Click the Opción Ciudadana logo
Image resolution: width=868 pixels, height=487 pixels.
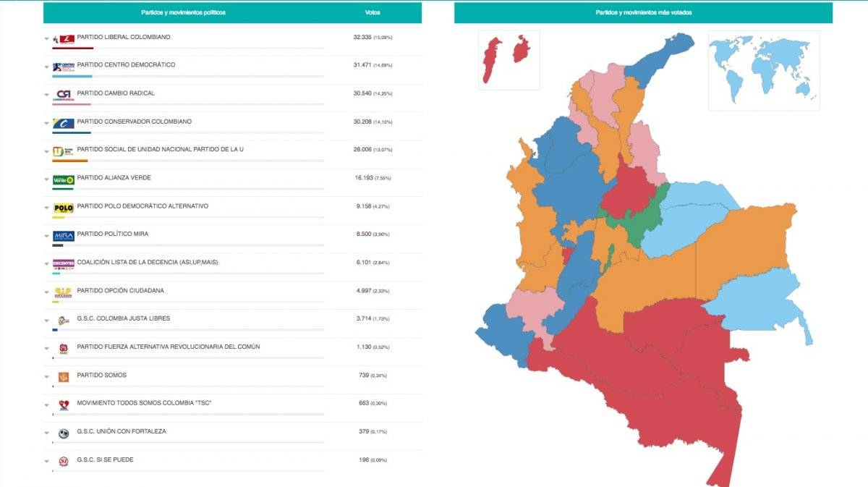(64, 292)
